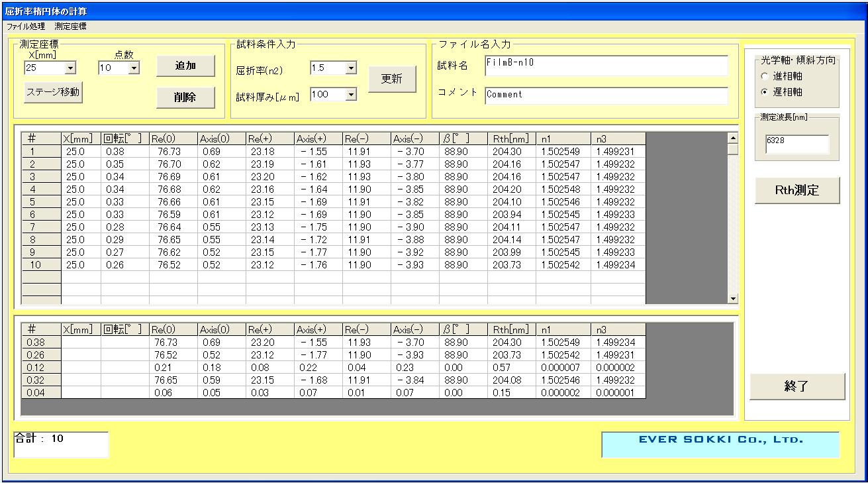Expand the X[mm] combo box dropdown
Image resolution: width=868 pixels, height=483 pixels.
tap(71, 68)
